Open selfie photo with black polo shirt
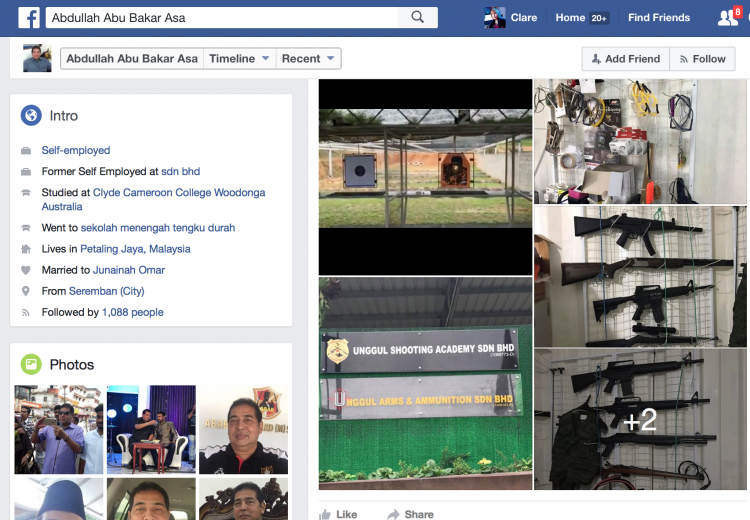The image size is (750, 520). (243, 430)
